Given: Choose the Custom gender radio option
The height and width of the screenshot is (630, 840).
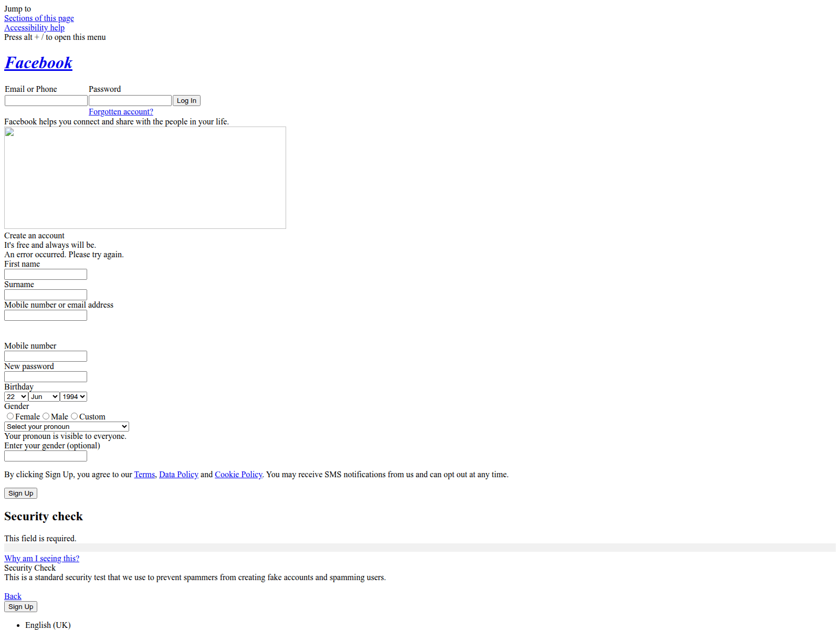Looking at the screenshot, I should point(74,416).
